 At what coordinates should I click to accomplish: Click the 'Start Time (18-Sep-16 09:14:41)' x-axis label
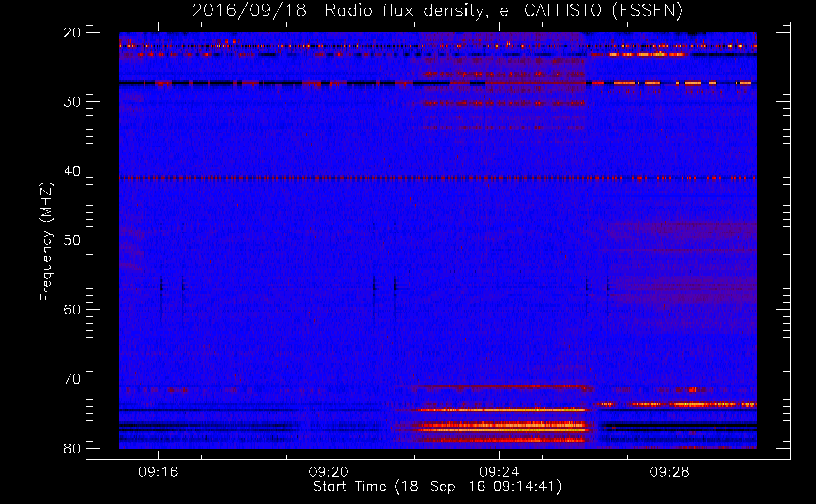click(x=437, y=487)
